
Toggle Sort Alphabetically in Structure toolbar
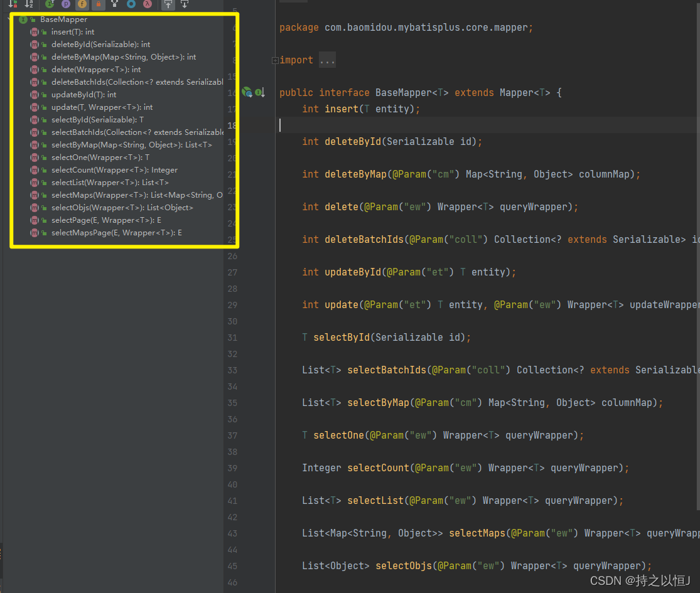(x=29, y=4)
